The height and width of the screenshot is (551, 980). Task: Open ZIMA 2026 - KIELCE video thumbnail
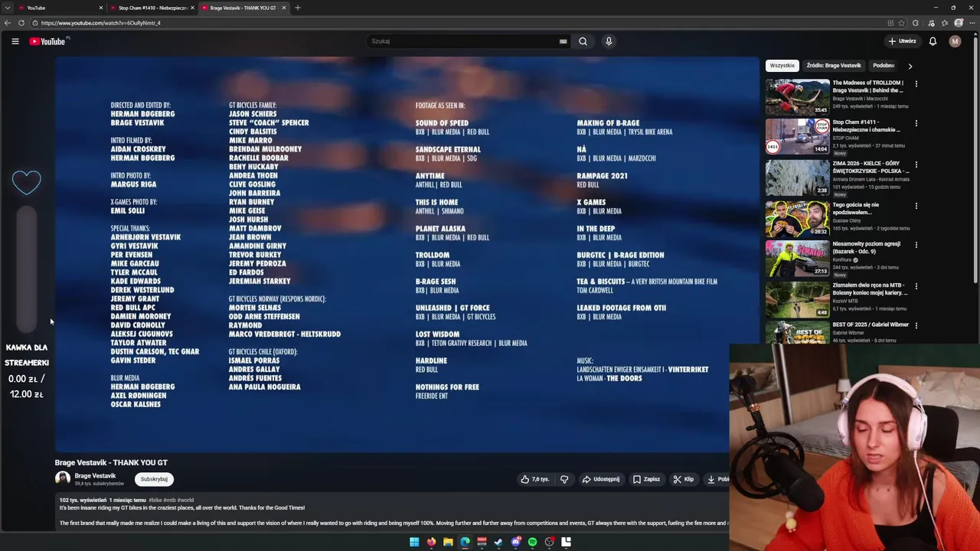[797, 178]
